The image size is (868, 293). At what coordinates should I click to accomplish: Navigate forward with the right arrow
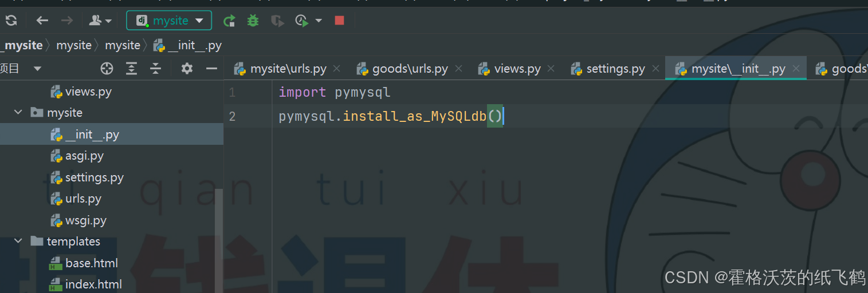click(x=67, y=21)
